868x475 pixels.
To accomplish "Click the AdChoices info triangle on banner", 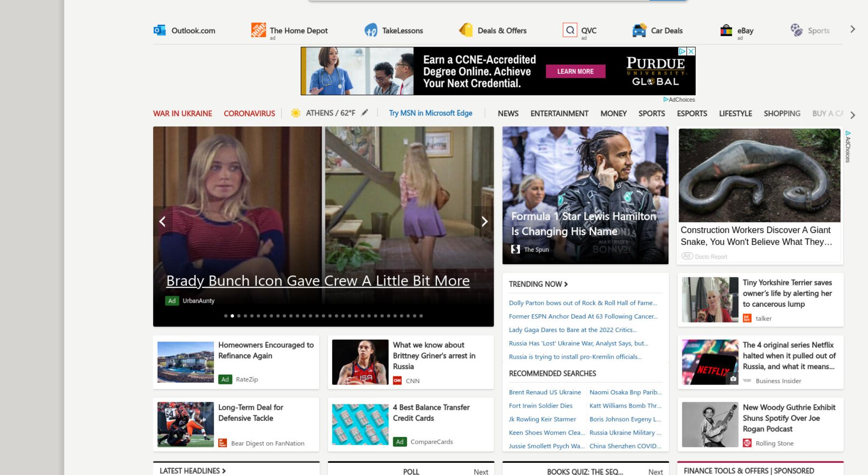I will 683,52.
